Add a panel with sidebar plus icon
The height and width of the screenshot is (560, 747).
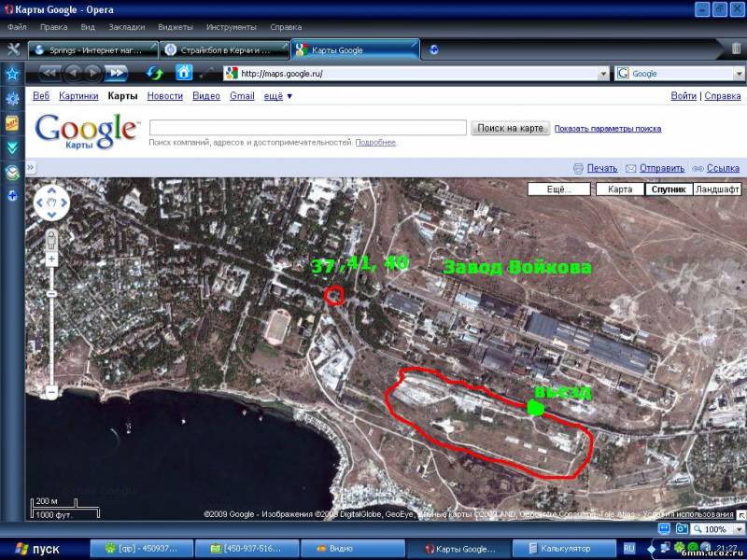tap(12, 195)
